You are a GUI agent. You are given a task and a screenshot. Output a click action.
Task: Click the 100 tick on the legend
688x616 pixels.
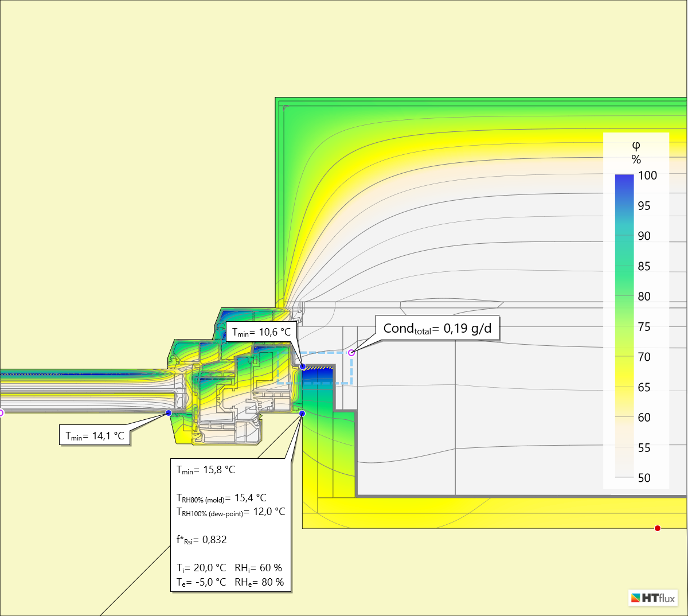tap(648, 176)
